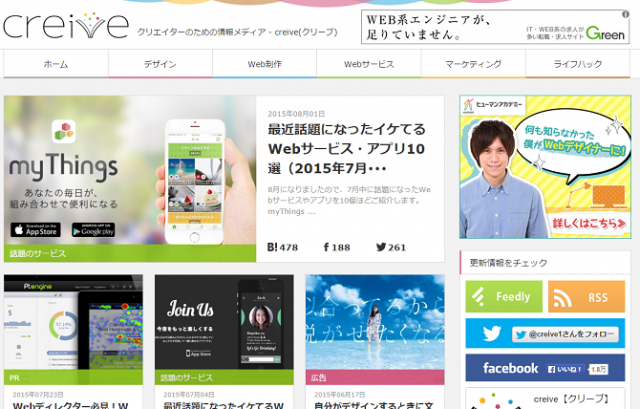Click the date 2015年07月23日
Image resolution: width=640 pixels, height=409 pixels.
point(38,395)
